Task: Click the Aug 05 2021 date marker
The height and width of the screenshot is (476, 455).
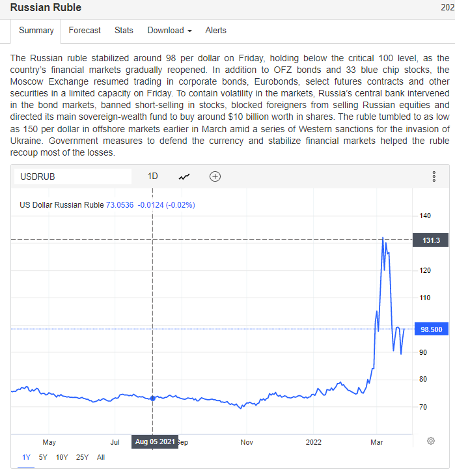Action: [154, 441]
